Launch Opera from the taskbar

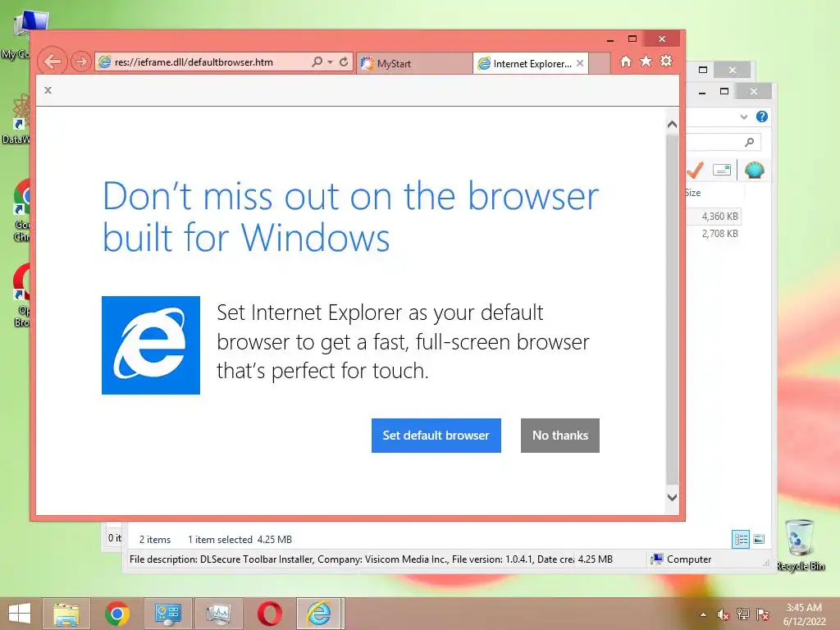point(269,614)
